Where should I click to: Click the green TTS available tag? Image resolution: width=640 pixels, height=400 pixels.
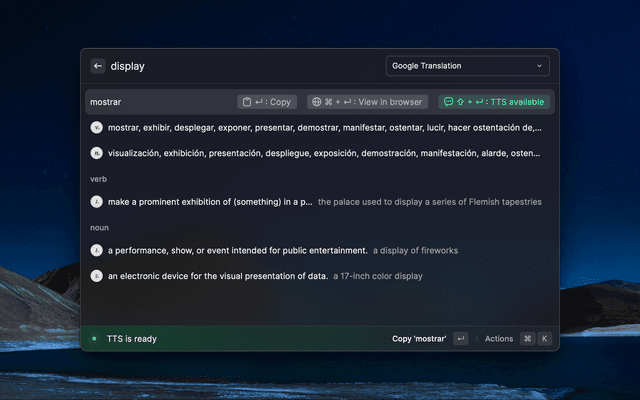494,102
